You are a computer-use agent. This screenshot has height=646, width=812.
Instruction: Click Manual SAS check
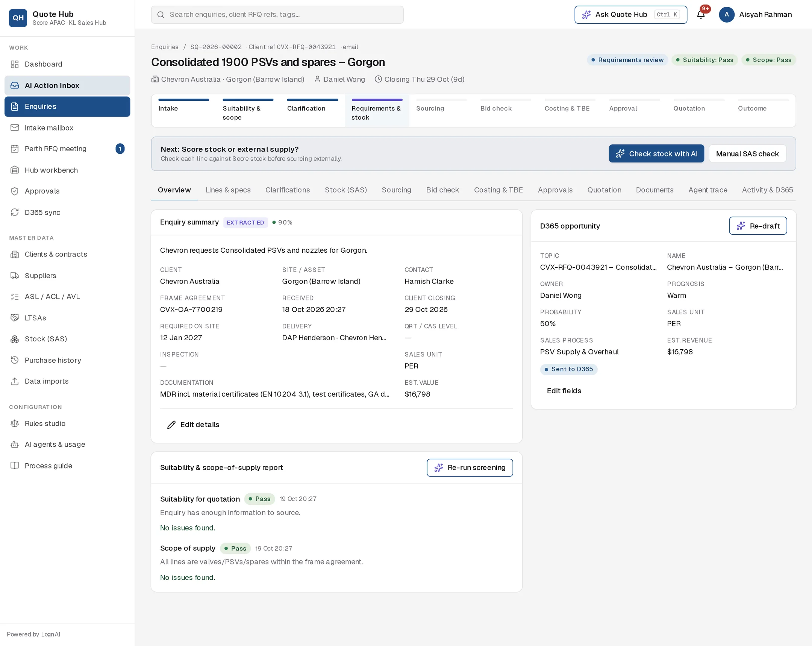[x=747, y=154]
